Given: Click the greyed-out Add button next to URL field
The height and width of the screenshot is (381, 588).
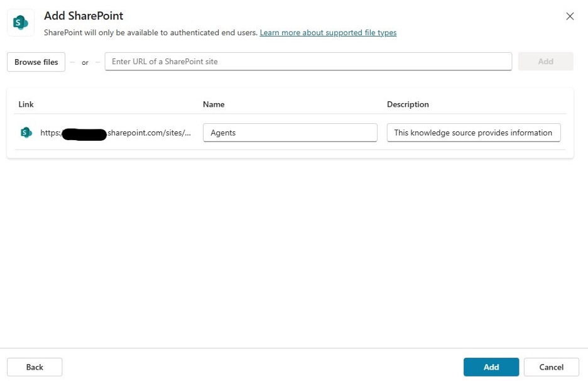Looking at the screenshot, I should pos(546,62).
